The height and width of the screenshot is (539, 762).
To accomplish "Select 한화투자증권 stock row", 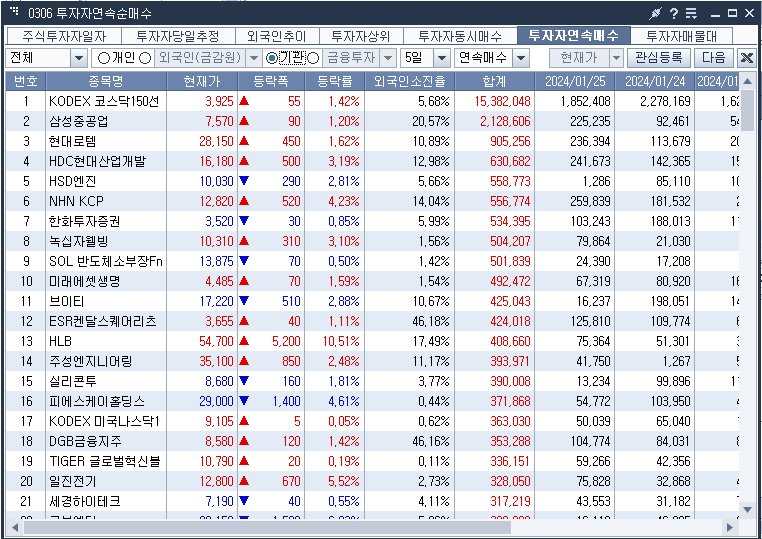I will [x=372, y=221].
